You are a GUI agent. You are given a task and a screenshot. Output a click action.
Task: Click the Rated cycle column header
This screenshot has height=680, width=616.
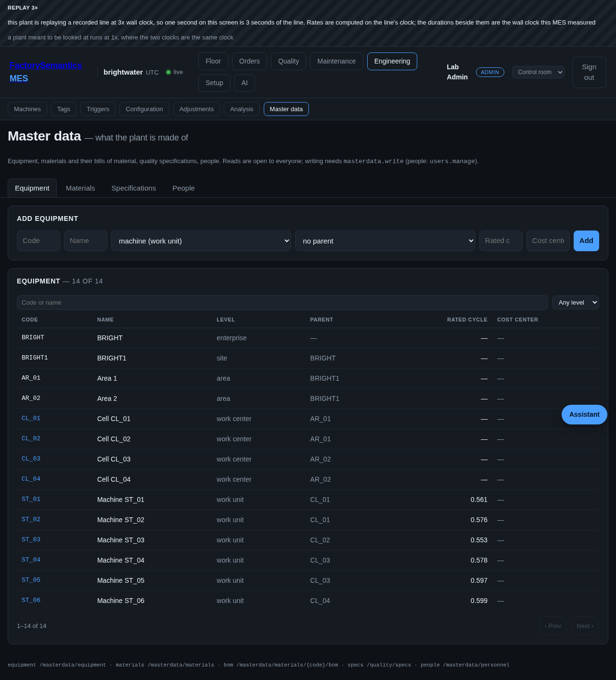(x=467, y=320)
